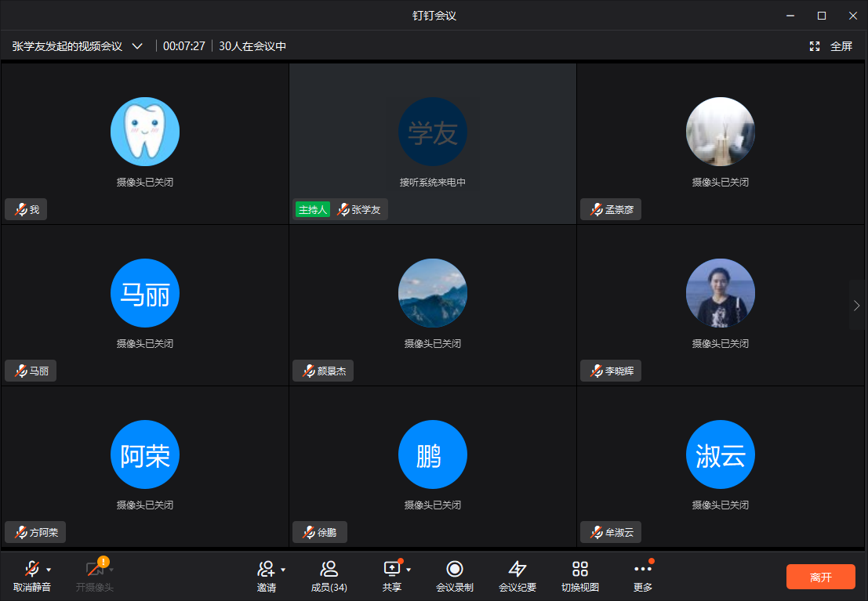
Task: Click 颜晨杰's mountain avatar
Action: [x=433, y=293]
